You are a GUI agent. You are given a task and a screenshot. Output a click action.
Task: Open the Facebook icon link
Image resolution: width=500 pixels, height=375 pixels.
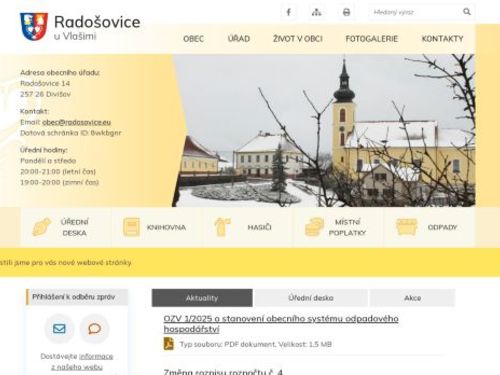point(289,12)
